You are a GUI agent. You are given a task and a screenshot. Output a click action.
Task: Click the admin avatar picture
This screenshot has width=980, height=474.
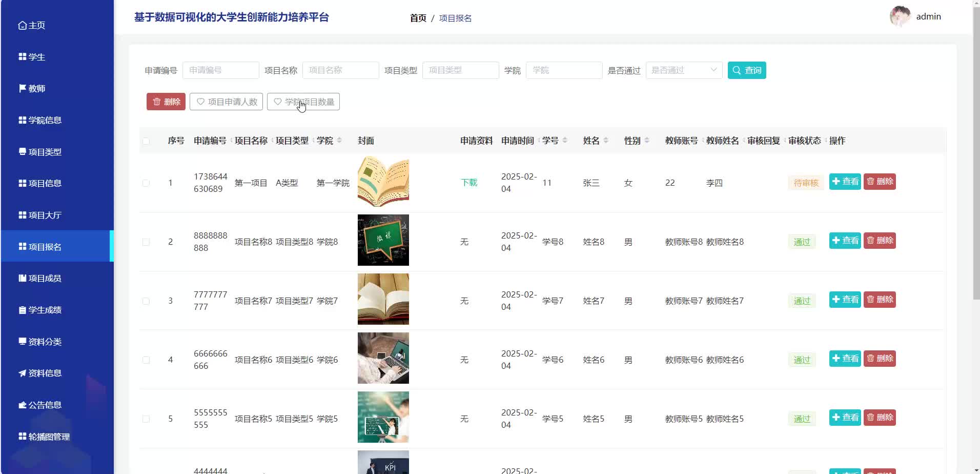[900, 16]
